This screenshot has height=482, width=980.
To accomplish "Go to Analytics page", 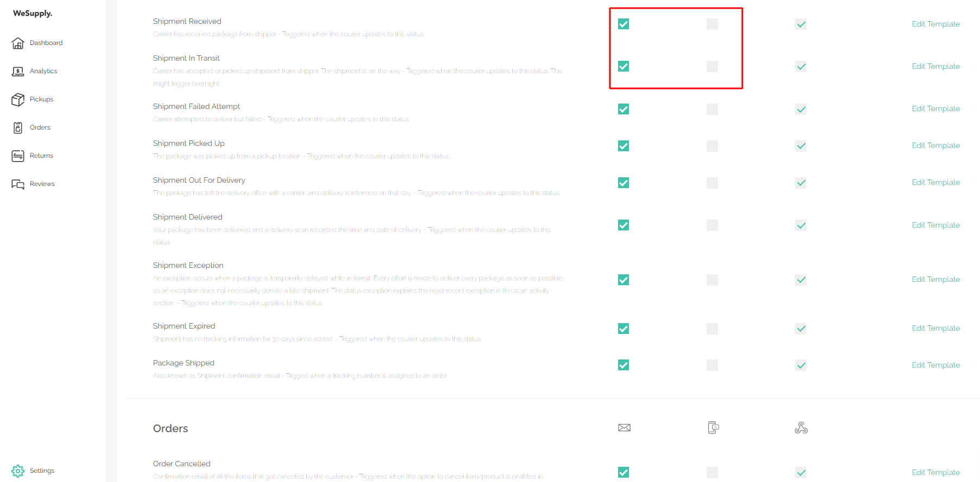I will (x=43, y=71).
